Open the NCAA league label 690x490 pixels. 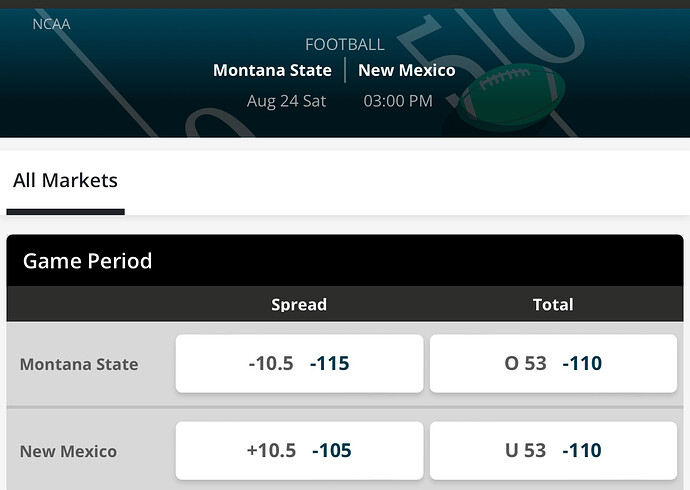tap(52, 23)
